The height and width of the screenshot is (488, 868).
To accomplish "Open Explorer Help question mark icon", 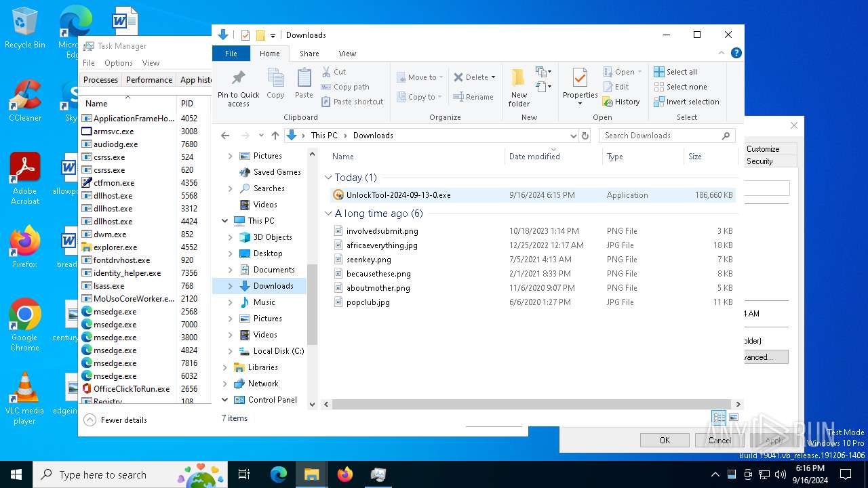I will click(736, 53).
